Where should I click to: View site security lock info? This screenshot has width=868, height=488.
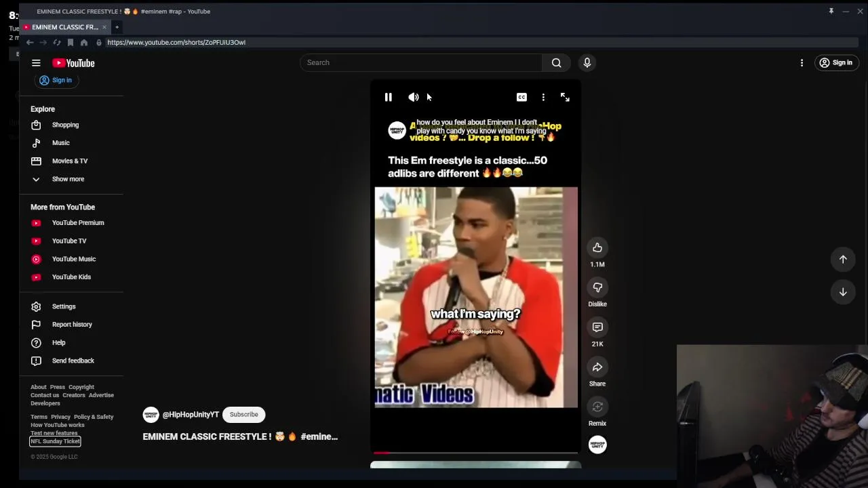(99, 42)
